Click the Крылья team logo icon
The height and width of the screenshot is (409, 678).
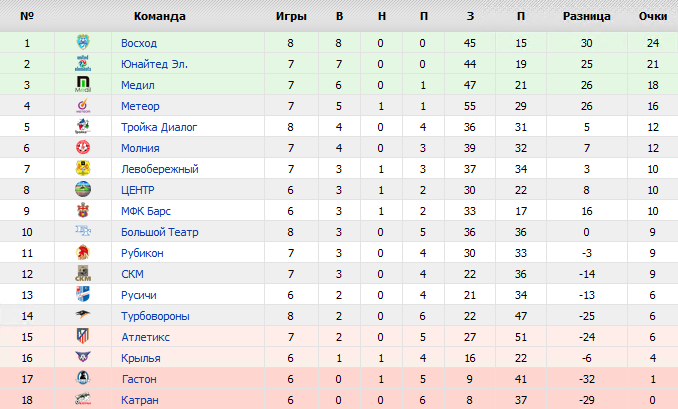83,358
